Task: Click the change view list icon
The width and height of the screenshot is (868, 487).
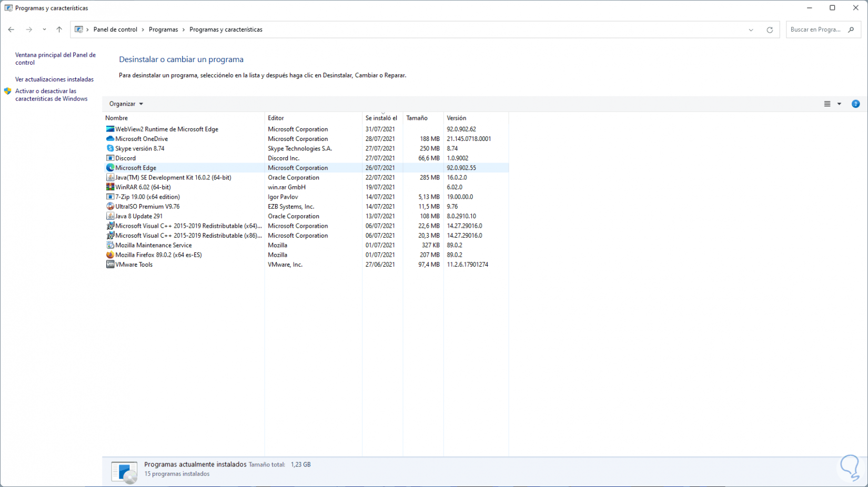Action: click(x=827, y=104)
